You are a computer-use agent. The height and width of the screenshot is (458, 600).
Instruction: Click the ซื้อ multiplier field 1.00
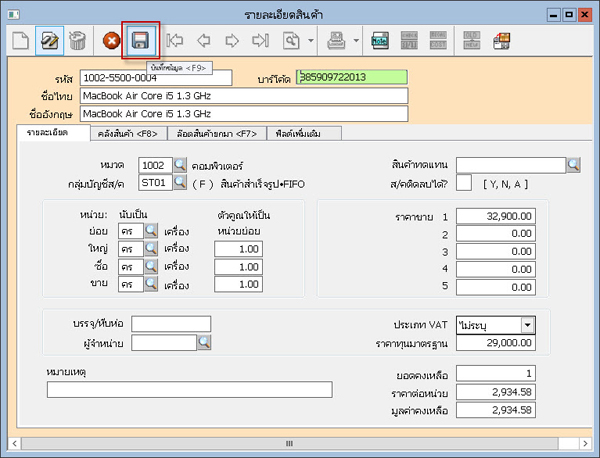[238, 267]
